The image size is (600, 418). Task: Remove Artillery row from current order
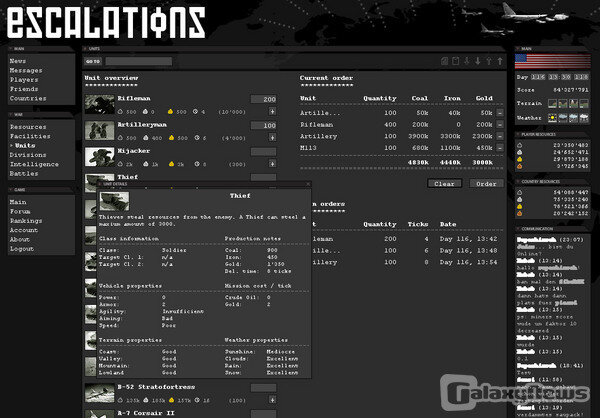pyautogui.click(x=500, y=136)
